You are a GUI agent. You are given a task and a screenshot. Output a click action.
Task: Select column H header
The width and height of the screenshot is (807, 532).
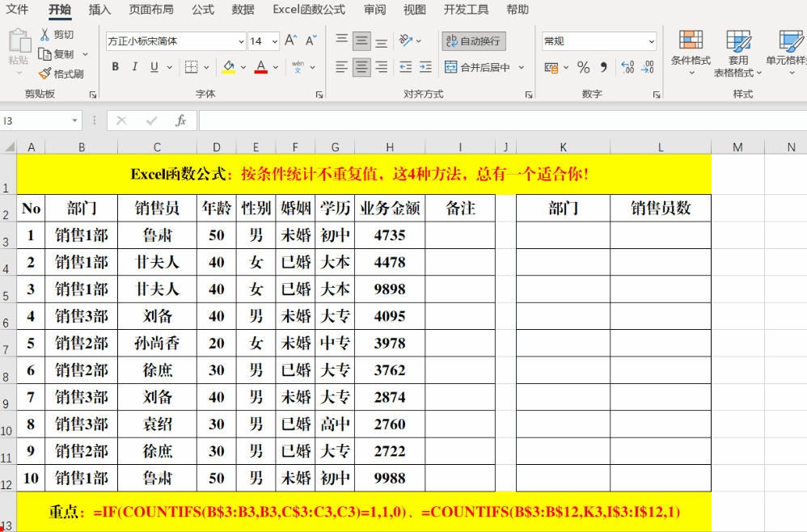pos(390,147)
